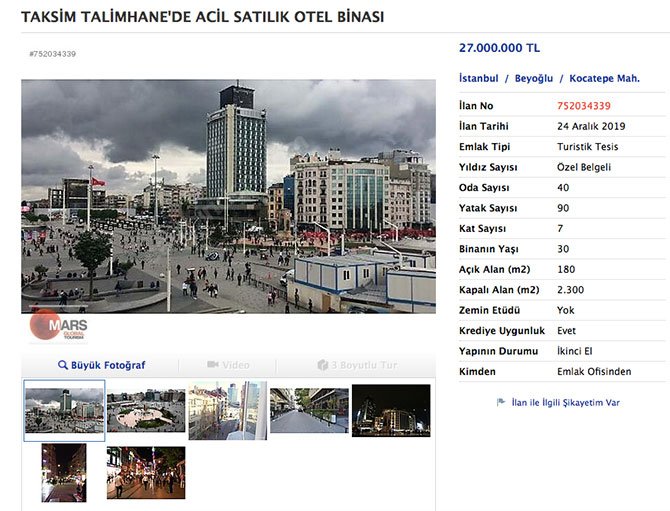Image resolution: width=670 pixels, height=511 pixels.
Task: Open the first thumbnail in the second row
Action: pyautogui.click(x=64, y=472)
